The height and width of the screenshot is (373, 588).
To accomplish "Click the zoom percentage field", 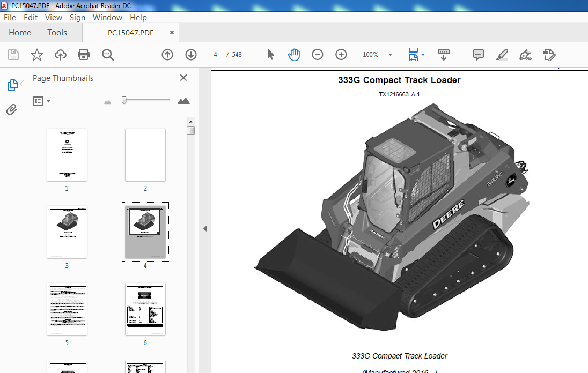I will point(371,55).
